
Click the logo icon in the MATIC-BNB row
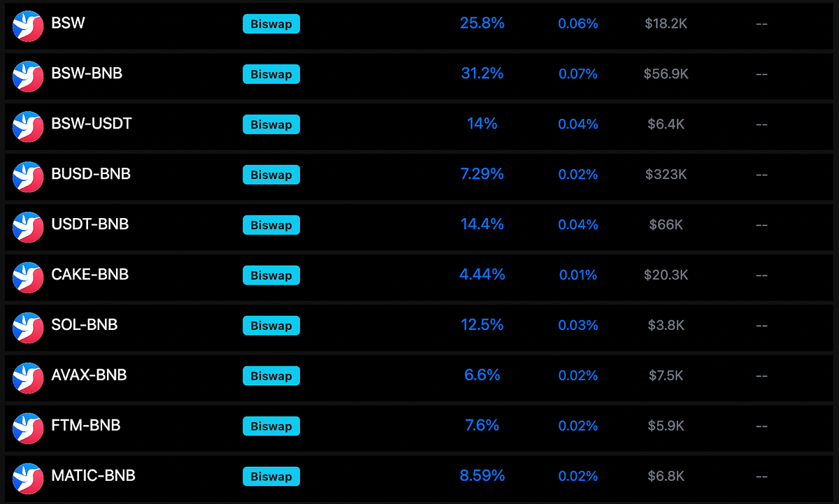pos(28,479)
